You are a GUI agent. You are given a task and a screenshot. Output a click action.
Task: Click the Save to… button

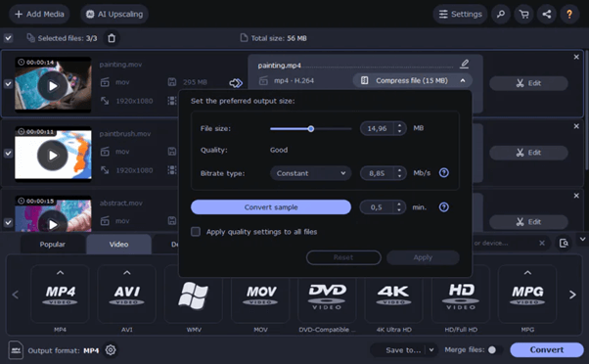[403, 350]
